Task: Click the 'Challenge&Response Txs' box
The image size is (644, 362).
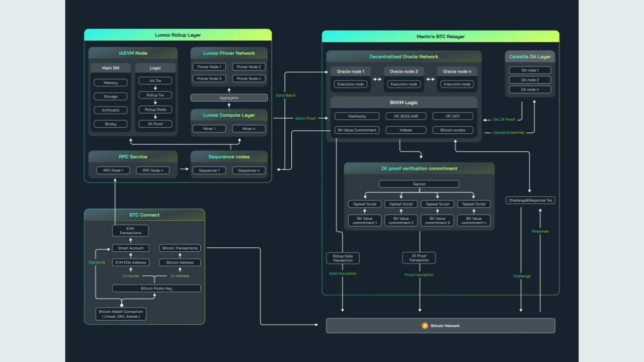Action: tap(530, 200)
